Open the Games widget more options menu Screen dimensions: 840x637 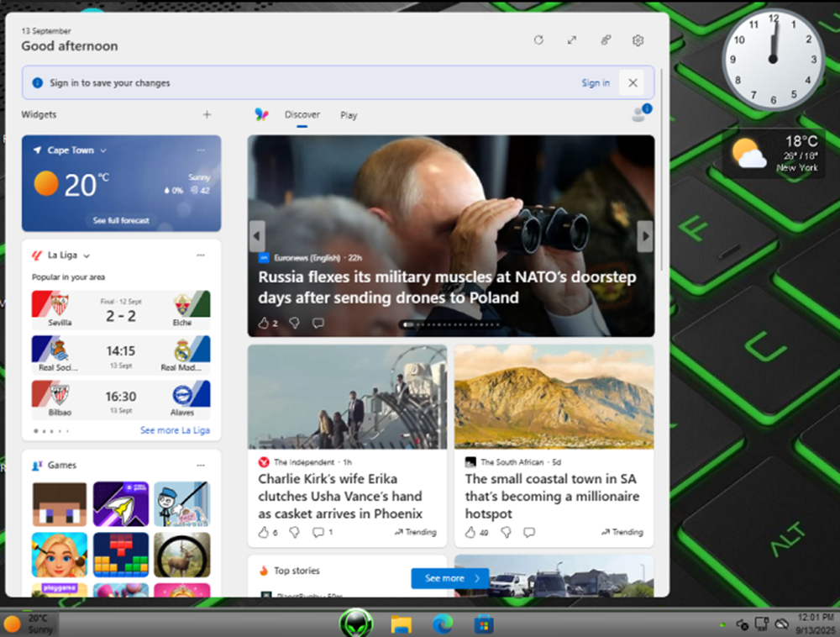tap(200, 465)
